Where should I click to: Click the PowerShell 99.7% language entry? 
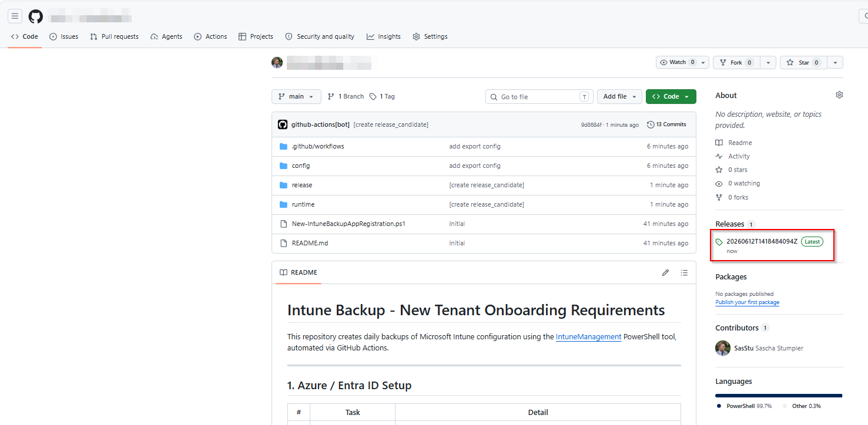click(x=744, y=406)
